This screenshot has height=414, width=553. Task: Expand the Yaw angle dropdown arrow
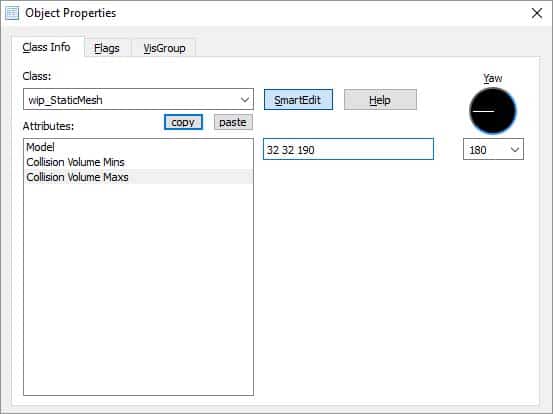(515, 150)
